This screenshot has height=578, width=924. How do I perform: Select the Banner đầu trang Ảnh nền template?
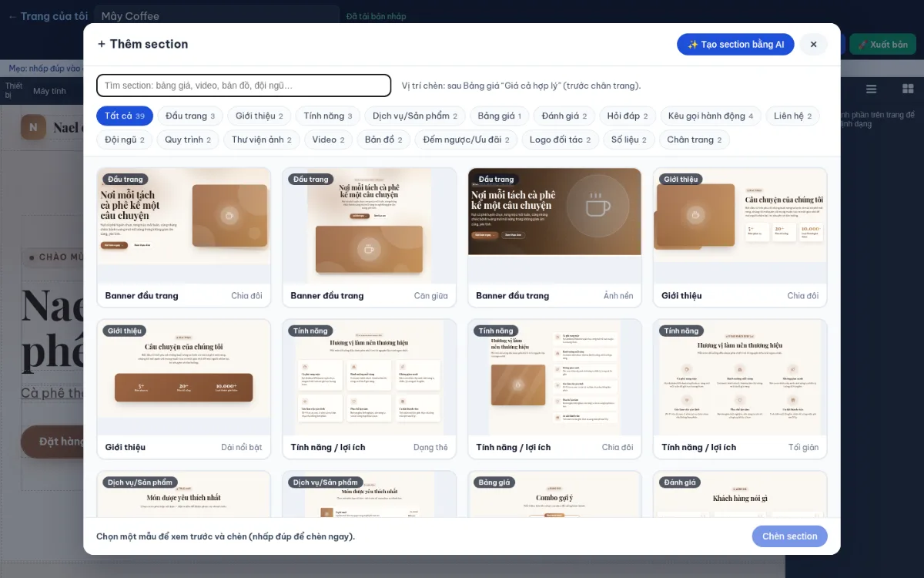click(554, 237)
